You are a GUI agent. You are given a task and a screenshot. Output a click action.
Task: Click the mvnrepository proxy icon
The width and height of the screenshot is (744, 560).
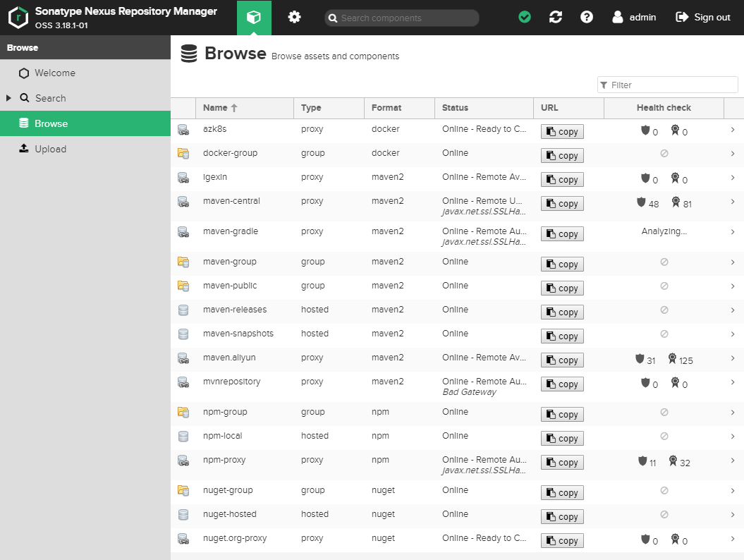[x=183, y=382]
